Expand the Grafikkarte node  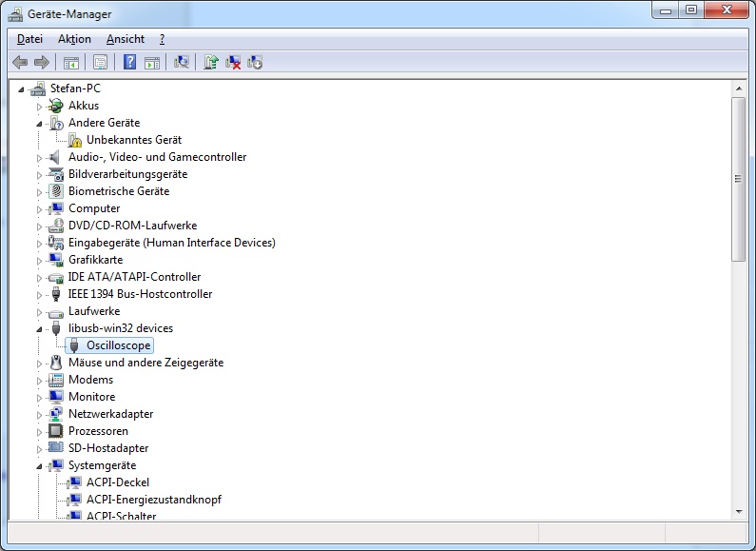40,261
